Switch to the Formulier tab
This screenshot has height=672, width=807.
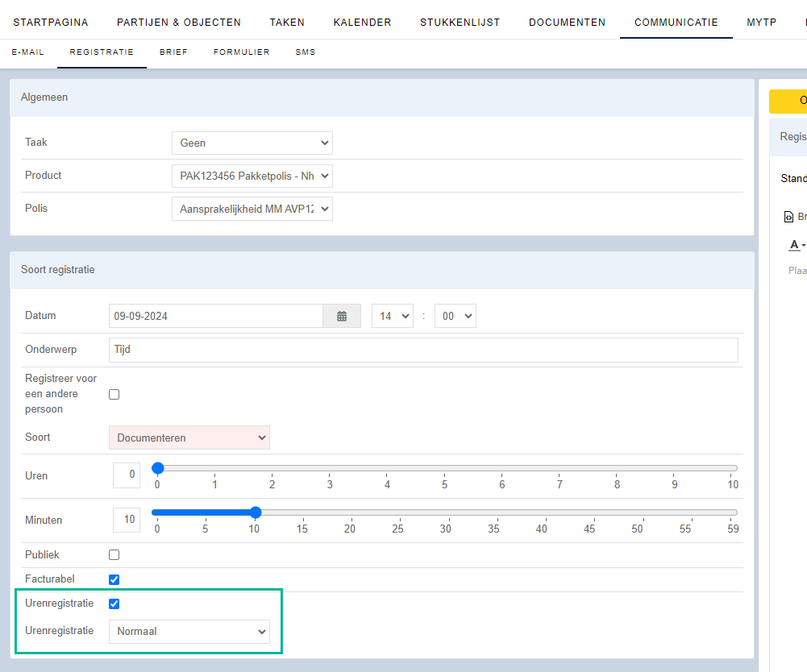point(241,52)
